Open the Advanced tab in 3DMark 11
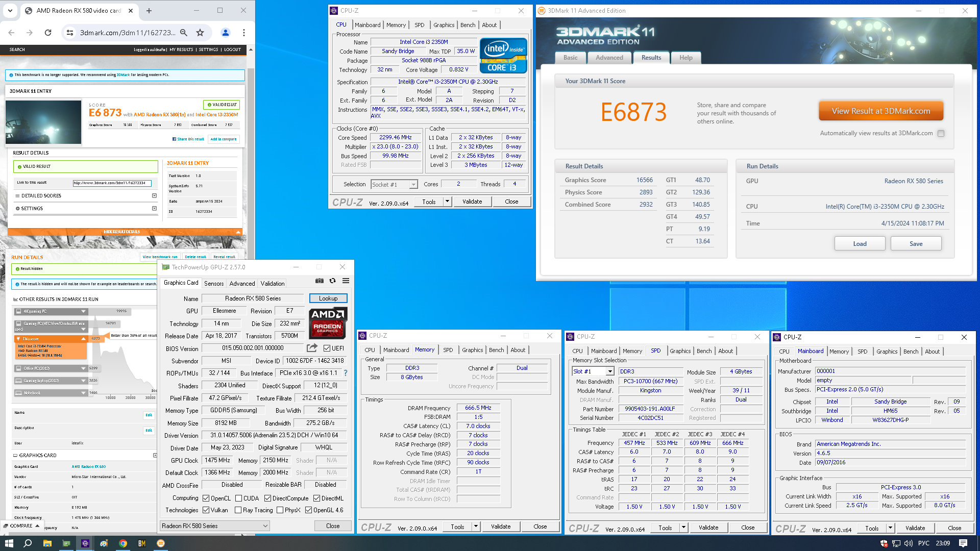Screen dimensions: 980x551 pyautogui.click(x=609, y=58)
